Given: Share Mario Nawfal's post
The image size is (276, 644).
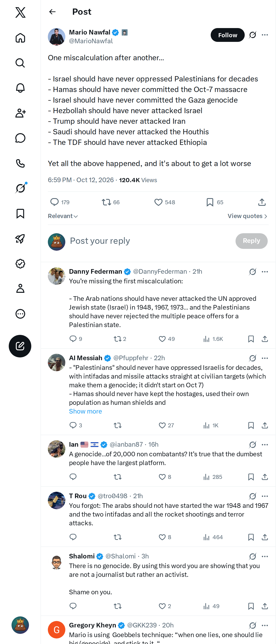Looking at the screenshot, I should point(262,202).
